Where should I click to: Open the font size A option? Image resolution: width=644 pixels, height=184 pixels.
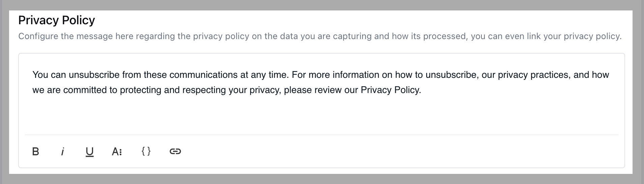(x=117, y=152)
